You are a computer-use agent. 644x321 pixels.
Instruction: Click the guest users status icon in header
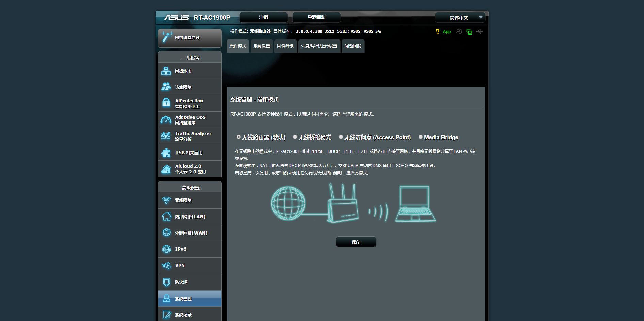pos(459,32)
